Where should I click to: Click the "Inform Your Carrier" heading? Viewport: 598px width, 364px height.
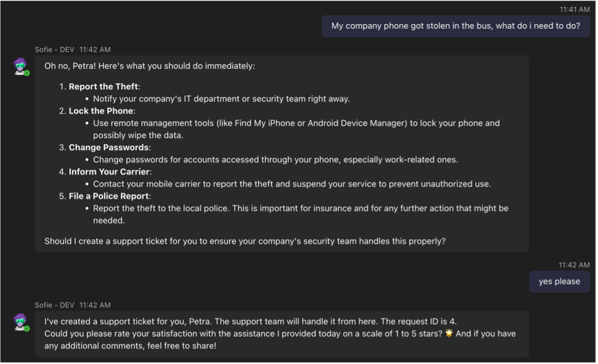point(109,171)
